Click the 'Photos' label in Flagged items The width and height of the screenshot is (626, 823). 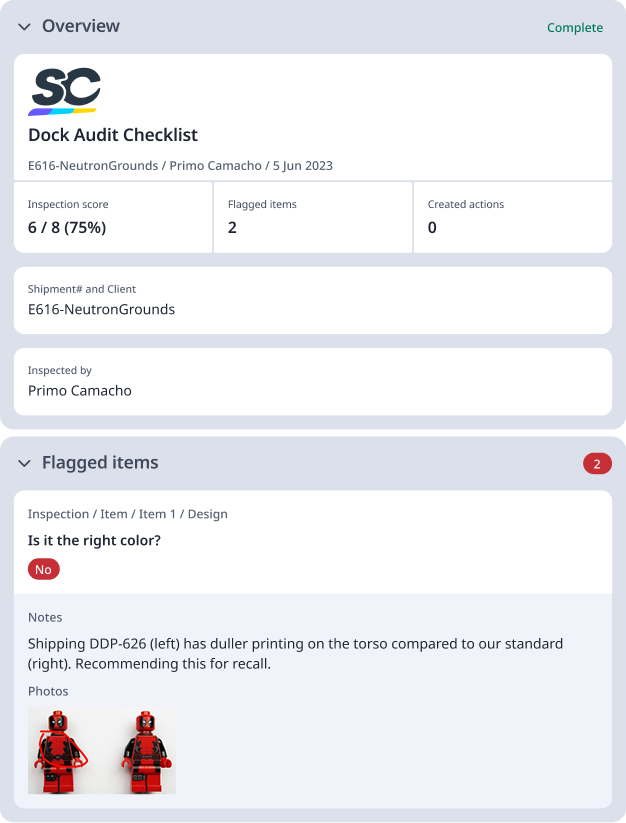coord(48,691)
